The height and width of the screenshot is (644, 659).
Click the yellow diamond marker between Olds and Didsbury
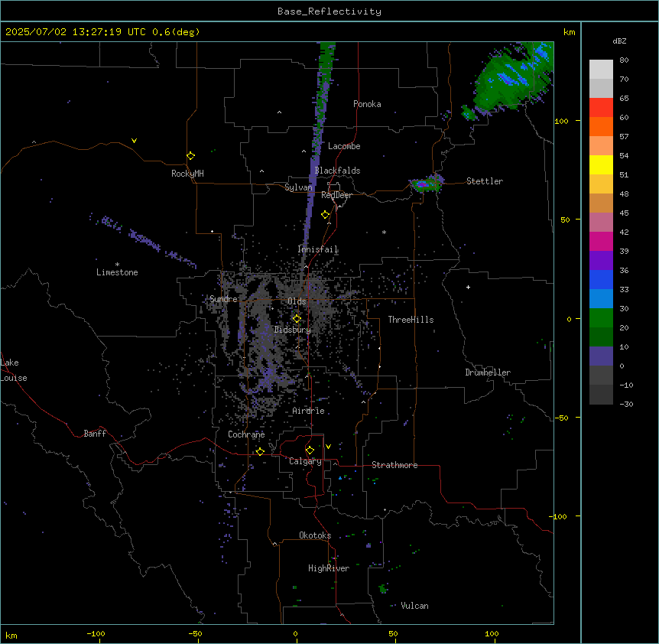point(297,319)
